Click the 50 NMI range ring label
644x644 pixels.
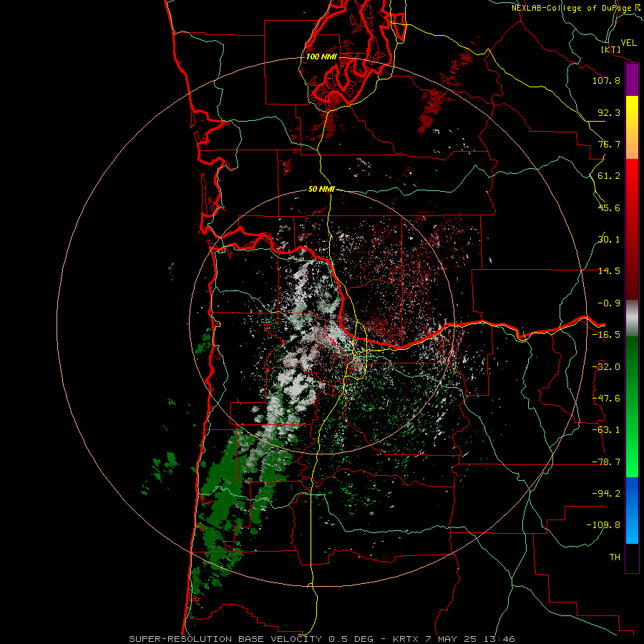[x=321, y=190]
